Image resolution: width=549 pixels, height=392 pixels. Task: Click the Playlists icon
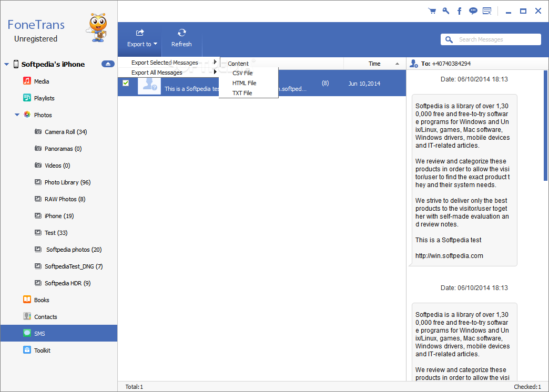(x=27, y=98)
